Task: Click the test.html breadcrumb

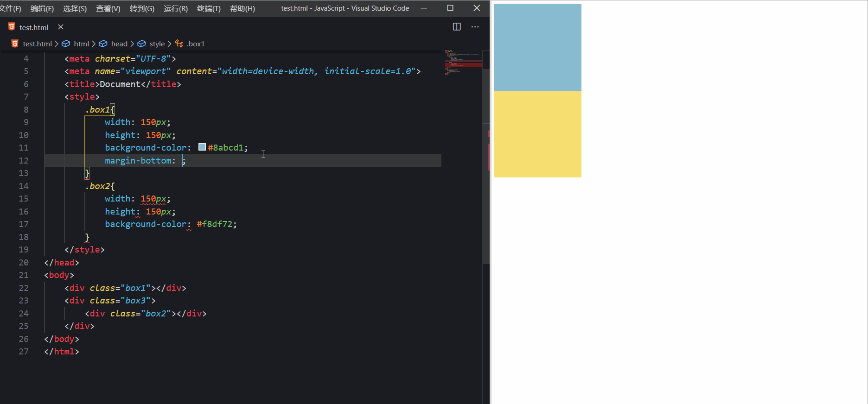Action: (x=37, y=44)
